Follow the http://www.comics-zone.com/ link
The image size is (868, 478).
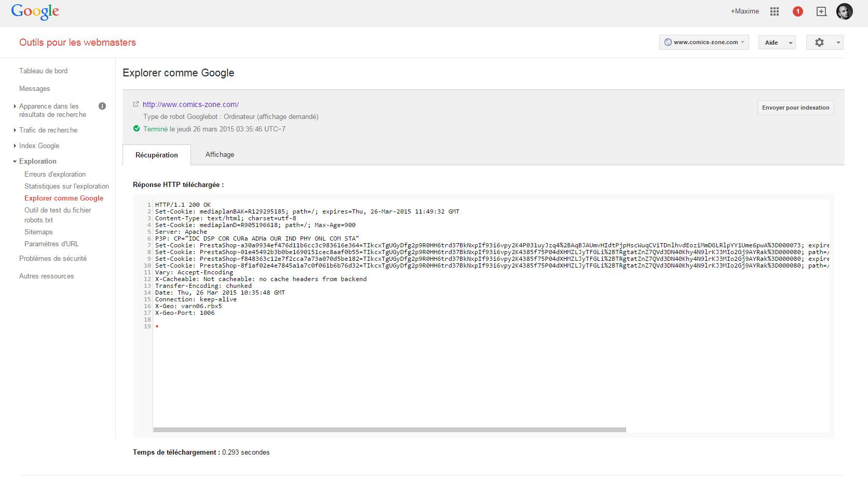191,104
